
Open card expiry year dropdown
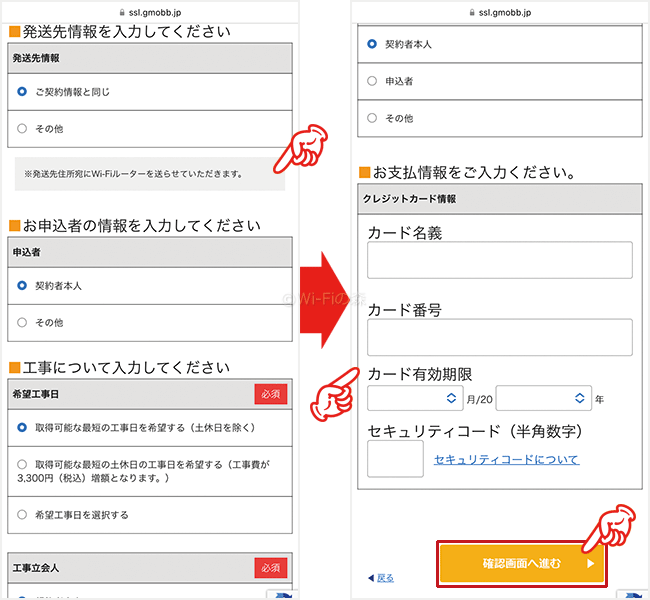[x=543, y=398]
